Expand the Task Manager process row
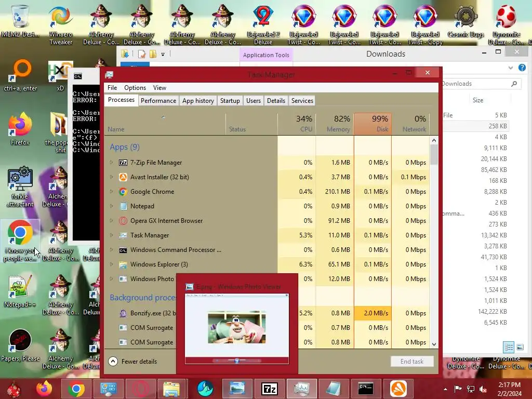 (x=111, y=235)
